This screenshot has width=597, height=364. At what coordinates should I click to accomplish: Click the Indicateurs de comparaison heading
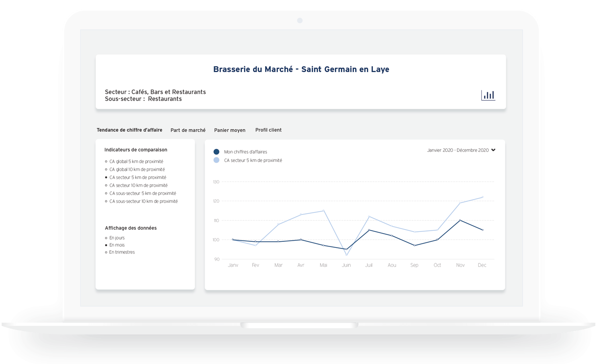click(136, 150)
